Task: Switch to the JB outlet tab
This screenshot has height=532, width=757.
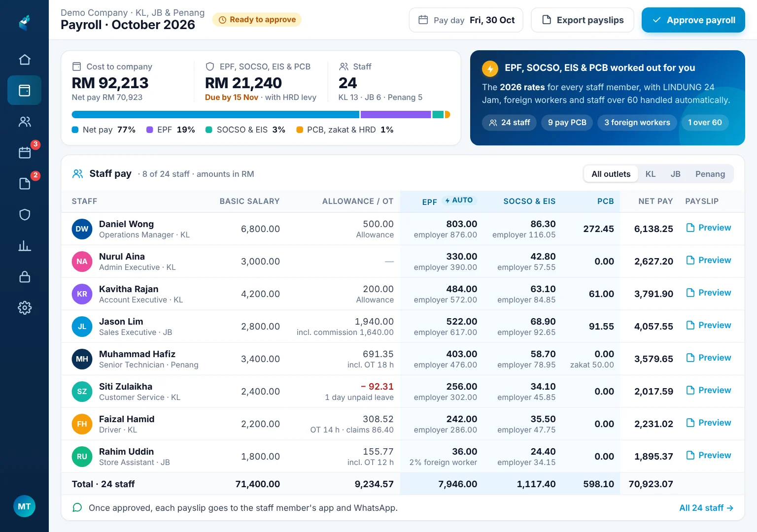Action: tap(675, 174)
